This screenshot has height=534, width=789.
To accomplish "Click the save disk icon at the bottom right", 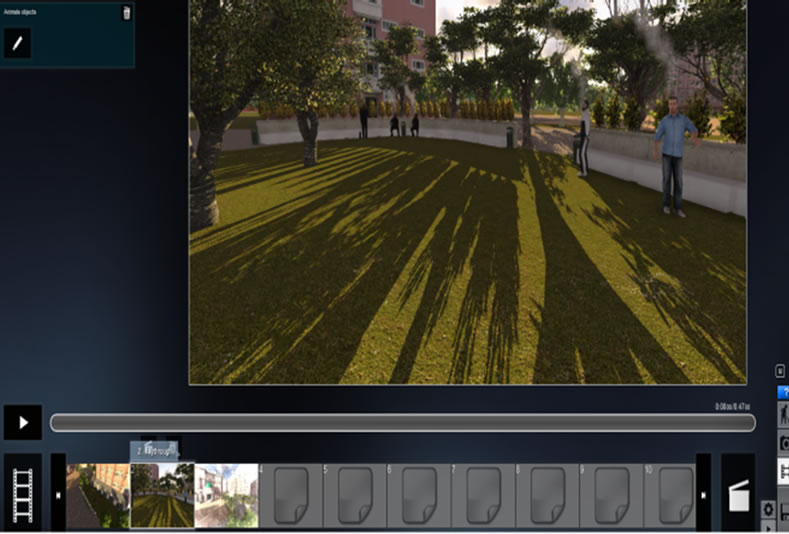I will [x=783, y=512].
